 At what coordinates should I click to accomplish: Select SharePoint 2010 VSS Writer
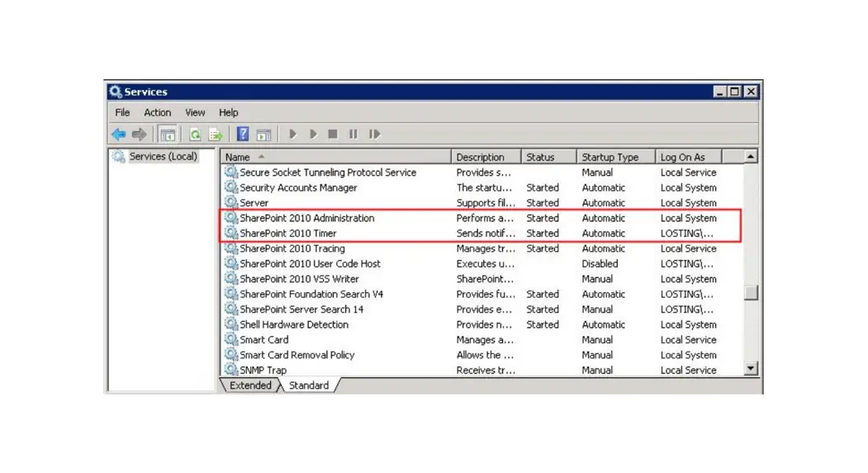(299, 279)
